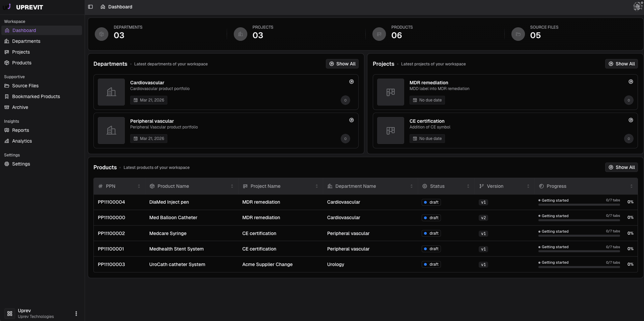The width and height of the screenshot is (644, 321).
Task: Toggle the sidebar collapse control in the header
Action: point(90,6)
